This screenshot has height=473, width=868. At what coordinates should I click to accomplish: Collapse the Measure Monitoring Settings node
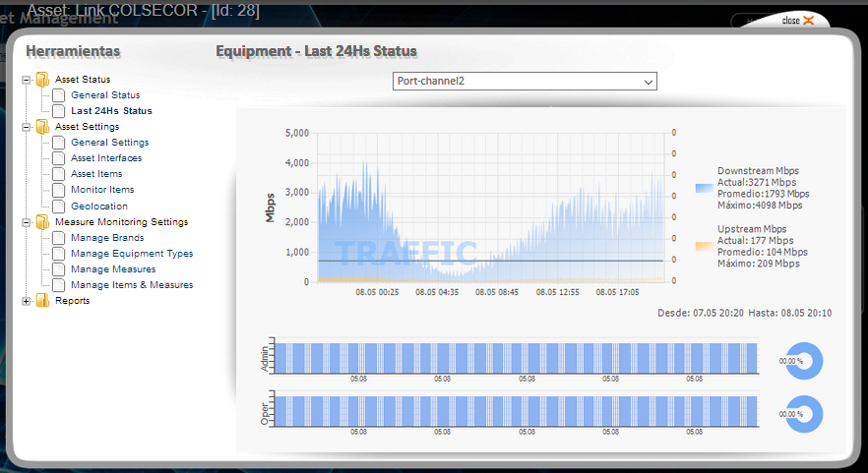tap(27, 222)
